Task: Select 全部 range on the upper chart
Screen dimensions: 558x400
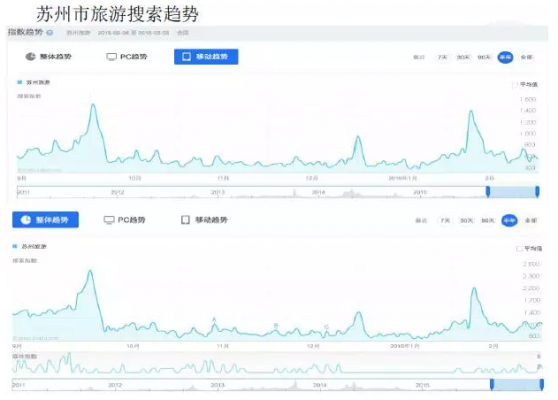Action: coord(526,57)
